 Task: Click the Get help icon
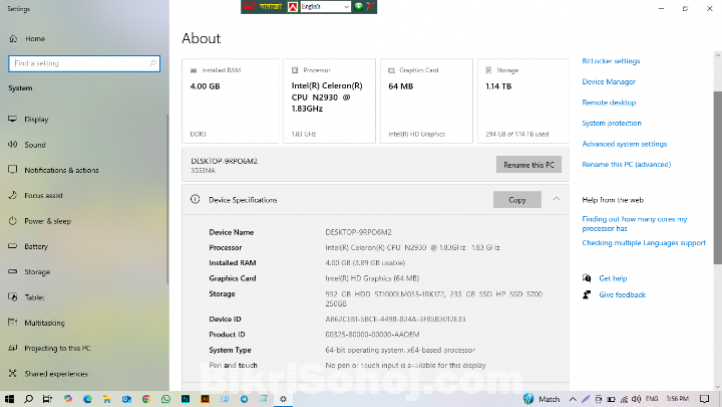pos(587,278)
